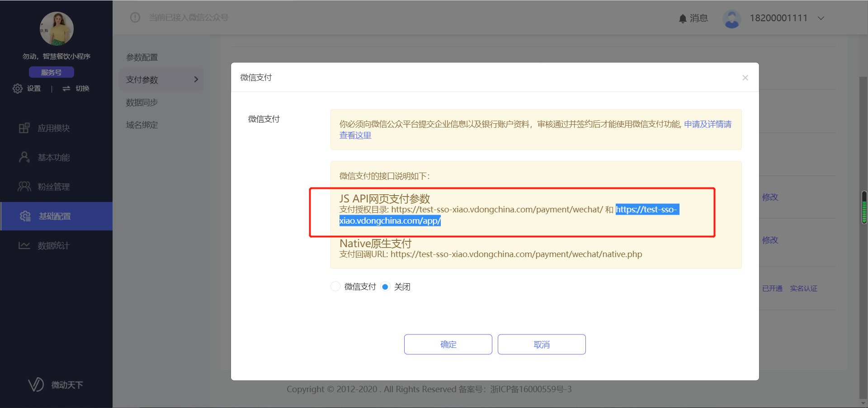Expand the account dropdown arrow beside 18200001111

tap(821, 18)
